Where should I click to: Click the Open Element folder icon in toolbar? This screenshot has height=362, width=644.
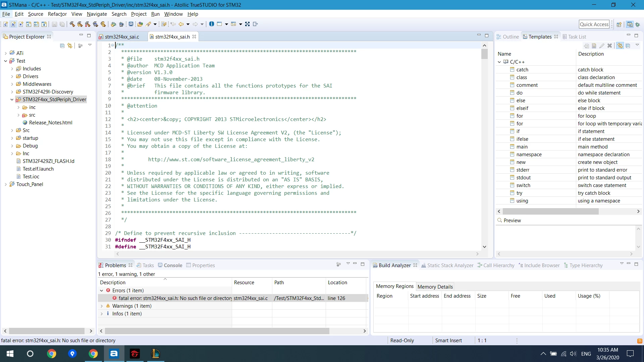click(x=140, y=24)
